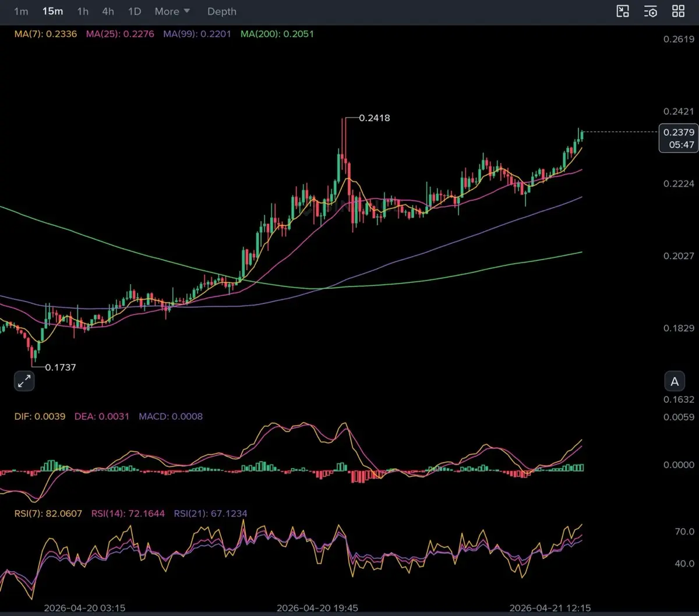Click the DEA: 0.0031 label
This screenshot has height=616, width=699.
[102, 416]
